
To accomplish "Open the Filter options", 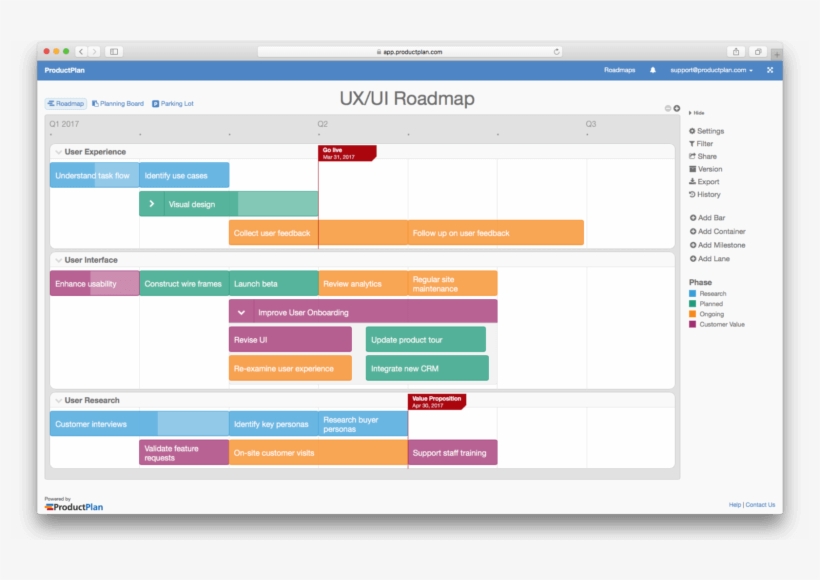I will (x=703, y=143).
